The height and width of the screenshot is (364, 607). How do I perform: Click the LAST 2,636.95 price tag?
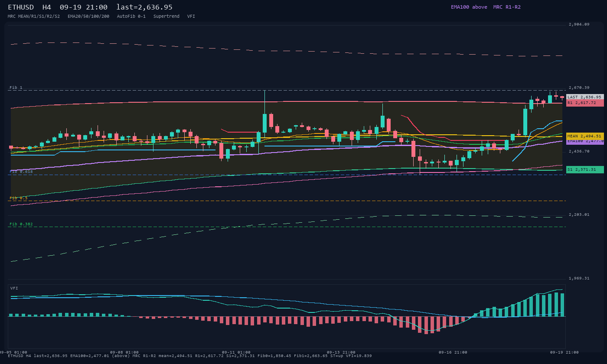point(585,97)
